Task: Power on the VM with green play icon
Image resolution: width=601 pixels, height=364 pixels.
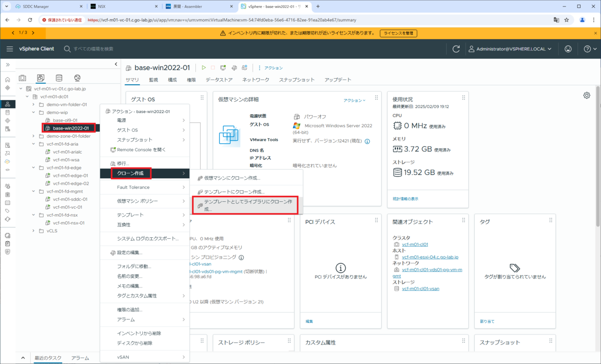Action: click(203, 68)
